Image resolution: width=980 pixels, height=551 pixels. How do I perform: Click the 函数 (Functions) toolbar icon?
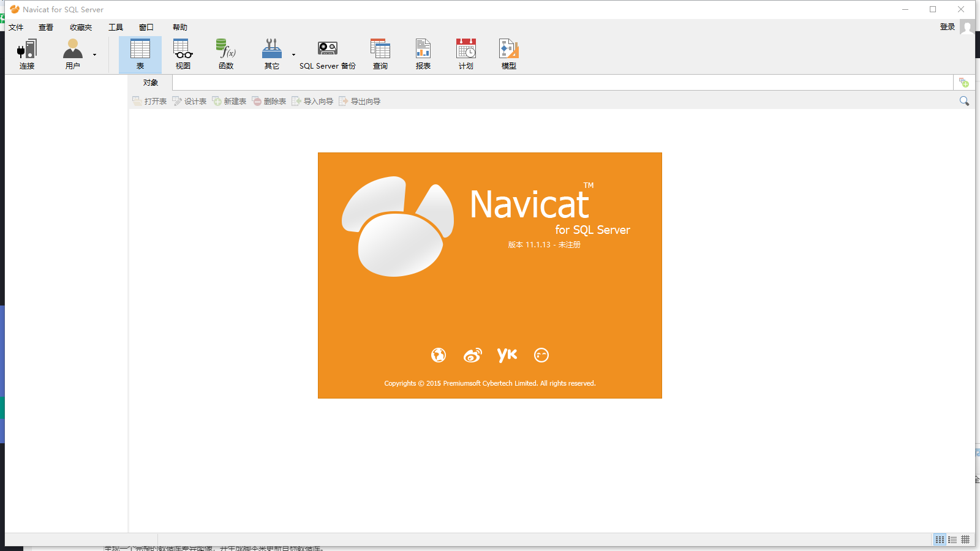tap(225, 54)
